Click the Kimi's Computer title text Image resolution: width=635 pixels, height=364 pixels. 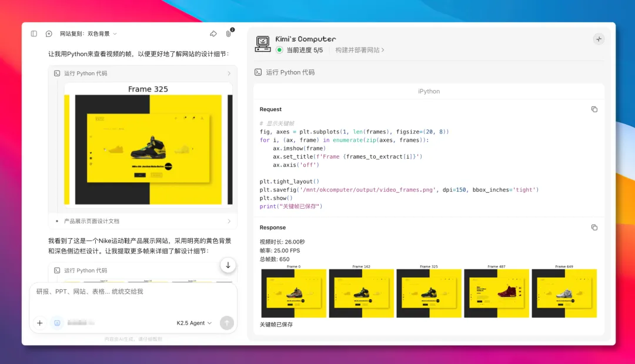point(306,39)
